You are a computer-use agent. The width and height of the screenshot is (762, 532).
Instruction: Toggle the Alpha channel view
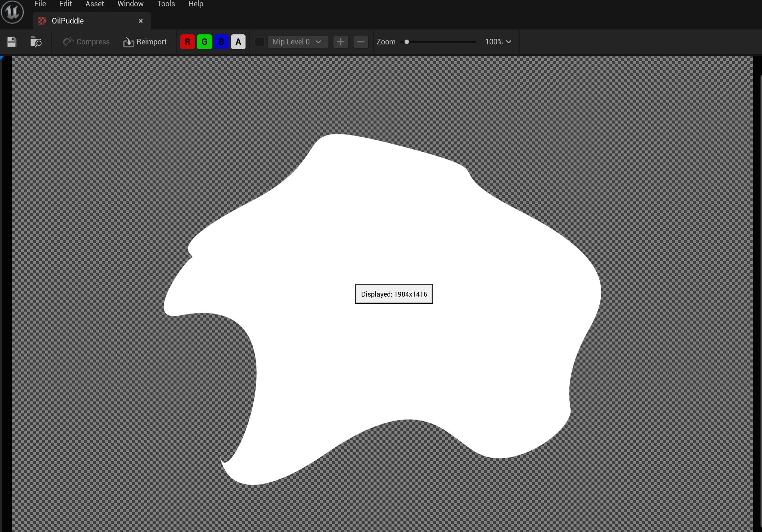pyautogui.click(x=238, y=42)
